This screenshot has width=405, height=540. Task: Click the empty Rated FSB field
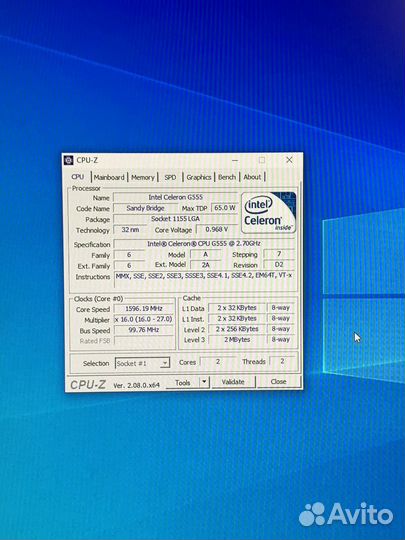[x=144, y=341]
